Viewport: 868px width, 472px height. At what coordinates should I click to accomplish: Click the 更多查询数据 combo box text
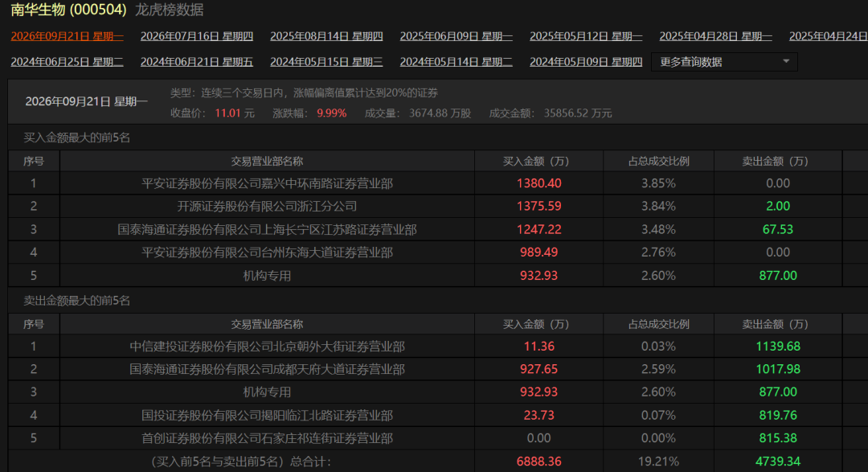[x=691, y=62]
